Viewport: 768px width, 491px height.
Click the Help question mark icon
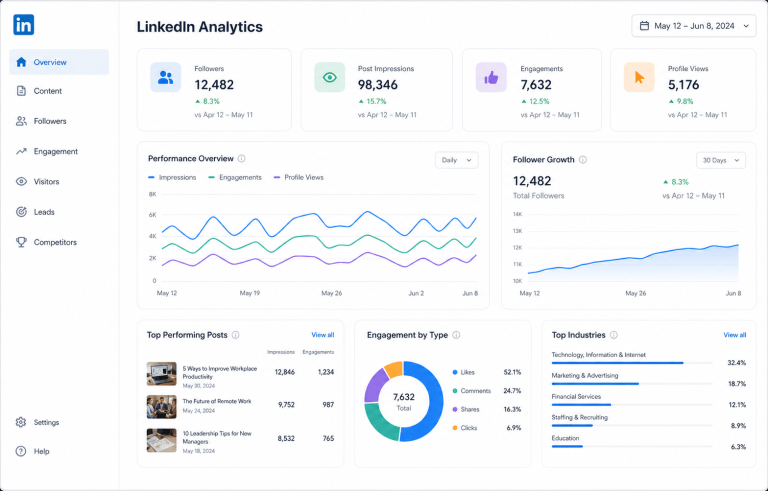coord(21,451)
